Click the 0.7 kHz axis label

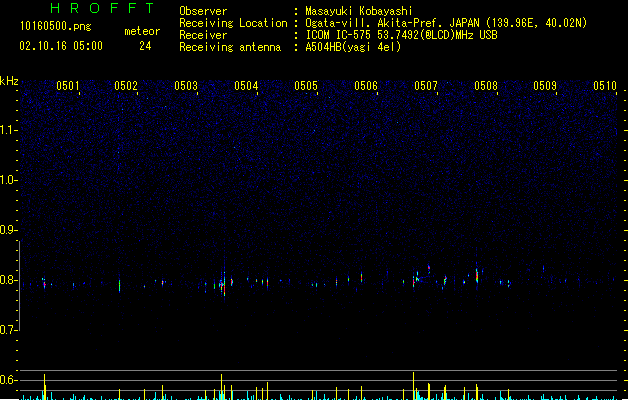8,330
